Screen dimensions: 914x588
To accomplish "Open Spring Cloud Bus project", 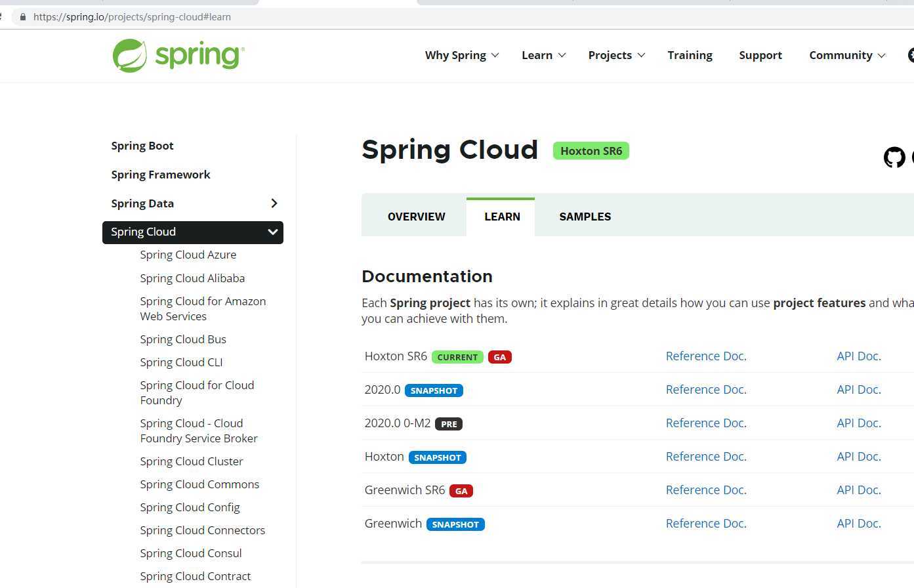I will (183, 339).
